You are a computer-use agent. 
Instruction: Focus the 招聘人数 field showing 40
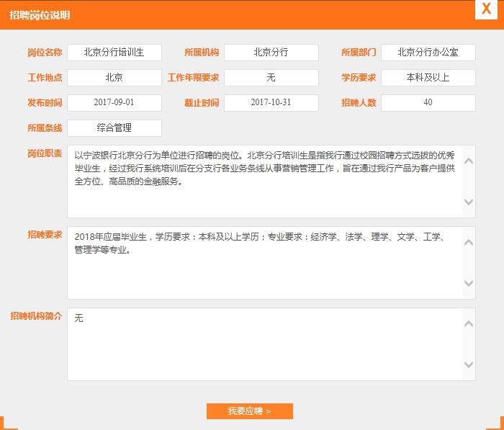click(x=428, y=103)
